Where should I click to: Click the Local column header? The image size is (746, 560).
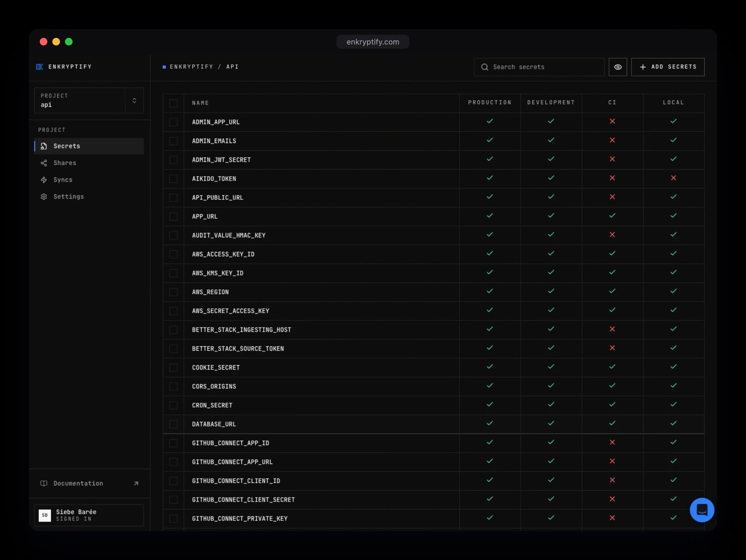coord(673,103)
